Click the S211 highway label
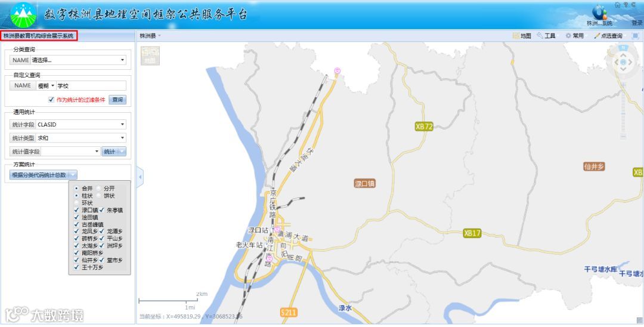644x327 pixels. click(x=289, y=312)
